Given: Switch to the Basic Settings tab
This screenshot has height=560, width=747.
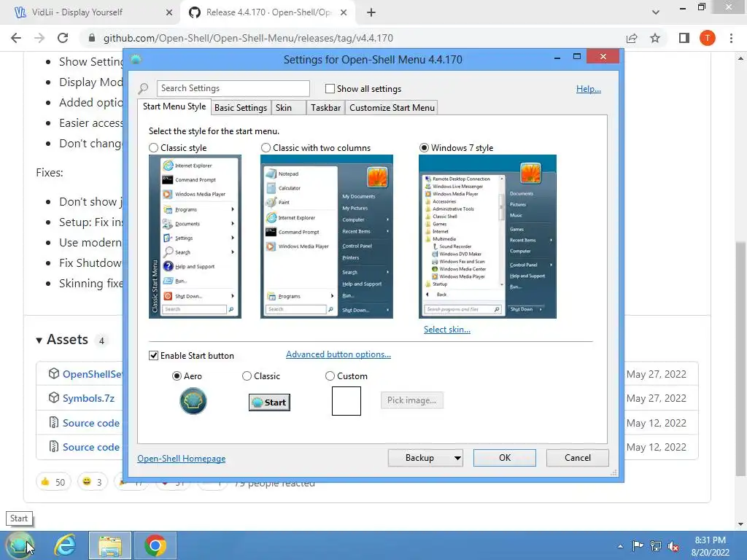Looking at the screenshot, I should [x=241, y=108].
